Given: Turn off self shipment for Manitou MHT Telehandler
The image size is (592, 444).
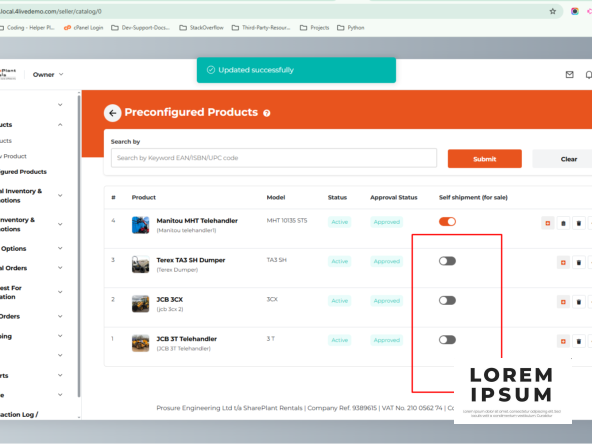Looking at the screenshot, I should pos(447,222).
